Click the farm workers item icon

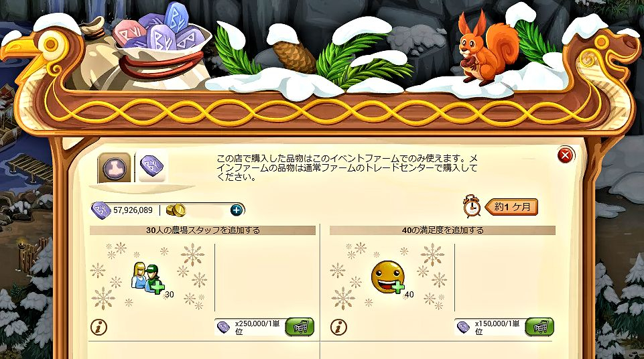[x=148, y=279]
